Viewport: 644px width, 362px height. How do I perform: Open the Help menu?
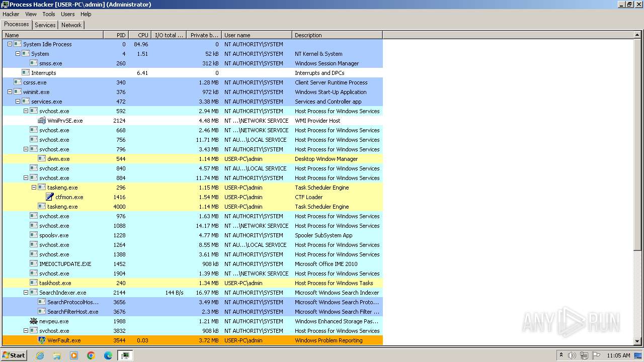(86, 14)
